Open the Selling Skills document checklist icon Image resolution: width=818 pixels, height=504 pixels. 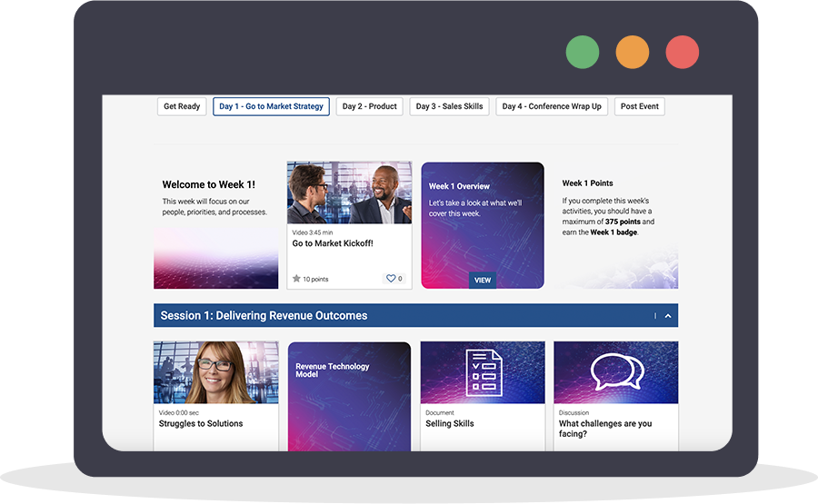tap(483, 372)
